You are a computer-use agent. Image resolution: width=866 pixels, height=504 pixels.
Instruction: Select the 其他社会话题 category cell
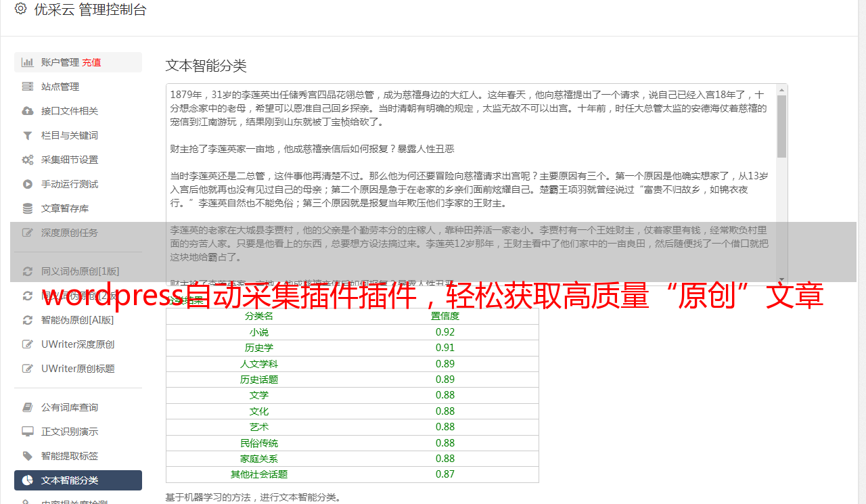[259, 474]
